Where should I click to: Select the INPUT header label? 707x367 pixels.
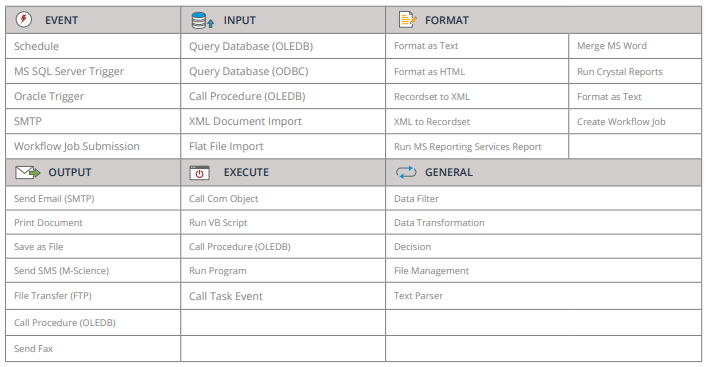(x=239, y=20)
